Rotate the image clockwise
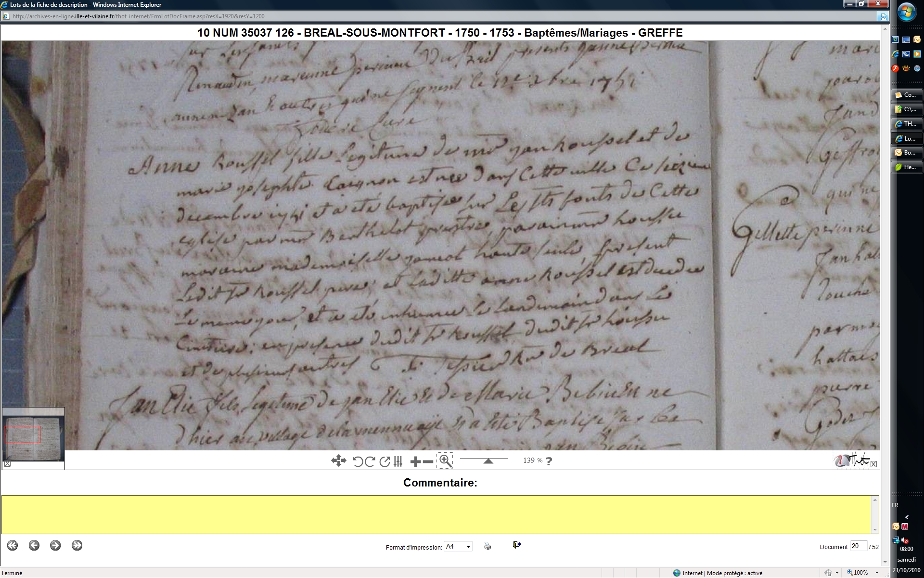Viewport: 924px width, 578px height. point(370,461)
